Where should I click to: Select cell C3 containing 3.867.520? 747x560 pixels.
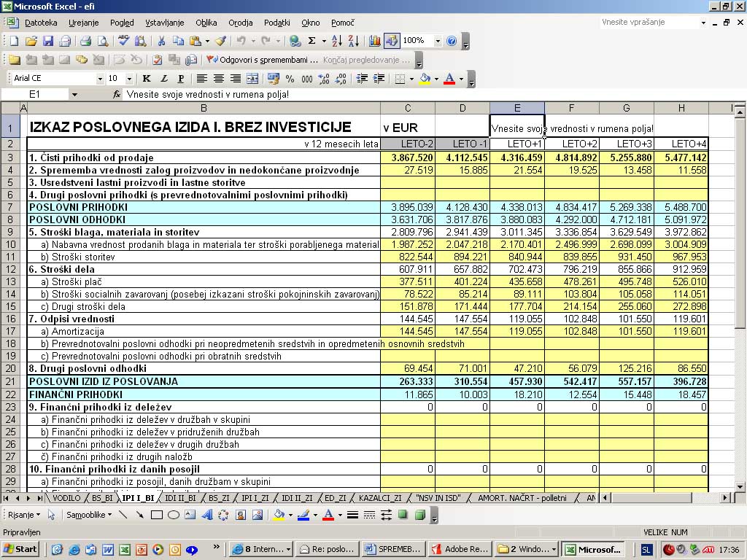point(408,157)
